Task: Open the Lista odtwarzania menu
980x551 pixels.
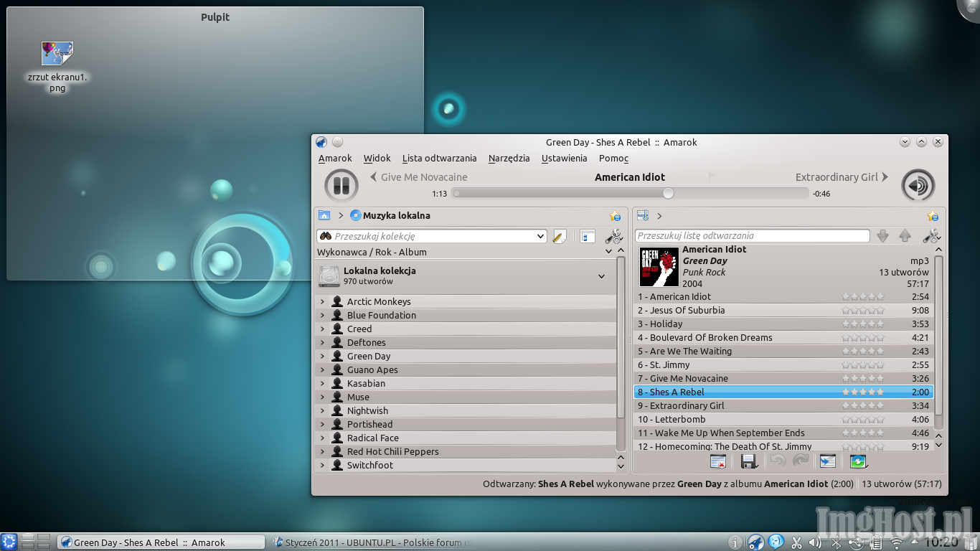Action: (x=440, y=159)
